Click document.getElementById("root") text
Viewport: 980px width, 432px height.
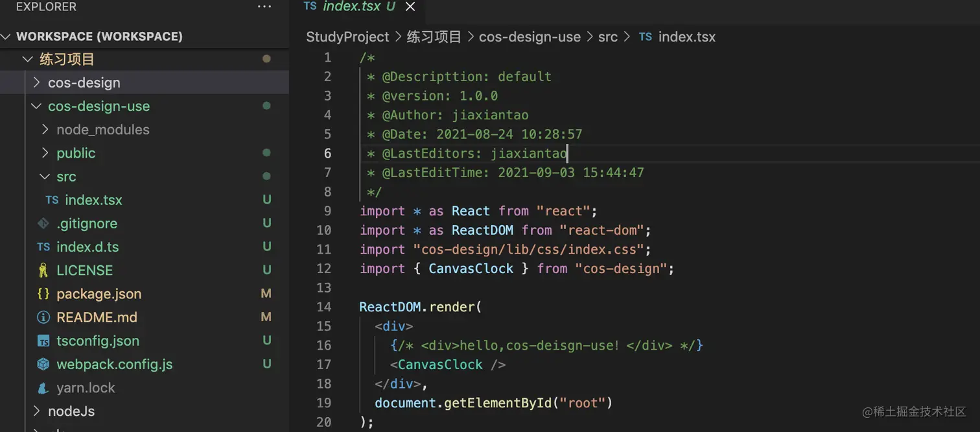click(494, 403)
